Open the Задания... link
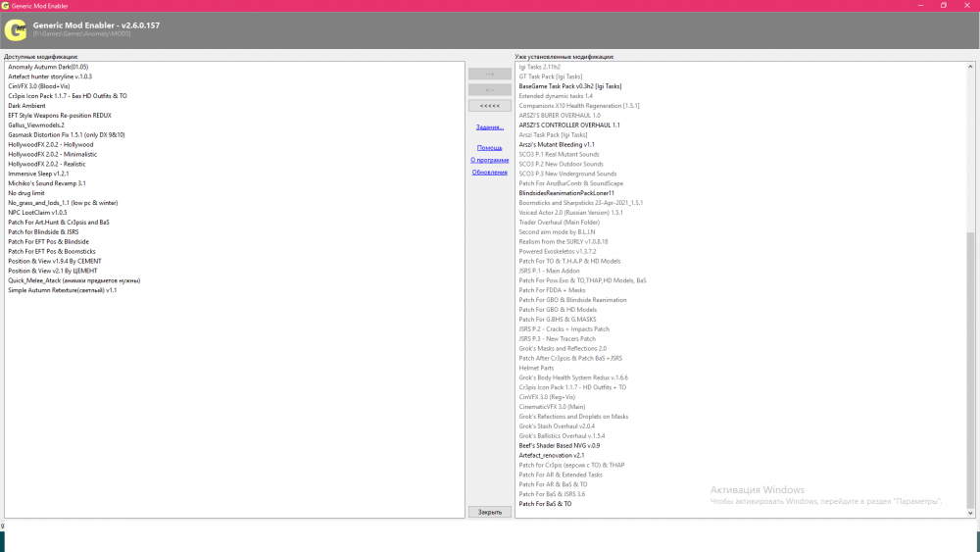Screen dimensions: 980x552 (489, 127)
